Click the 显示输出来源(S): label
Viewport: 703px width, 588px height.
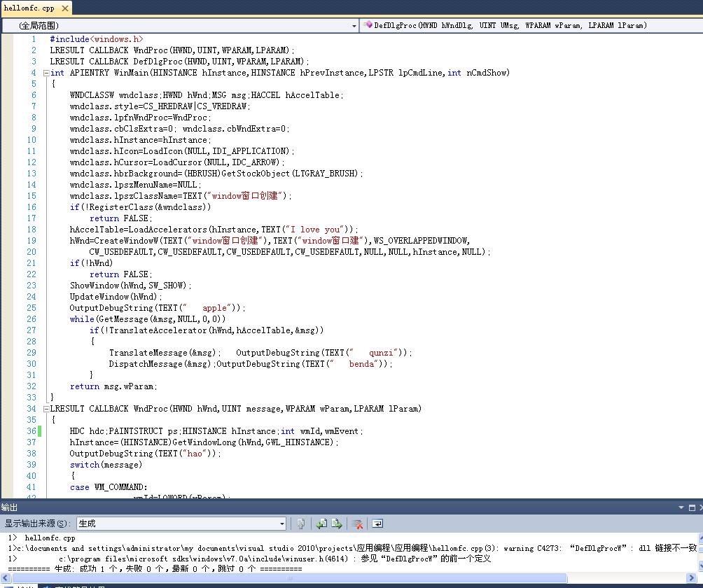[38, 524]
